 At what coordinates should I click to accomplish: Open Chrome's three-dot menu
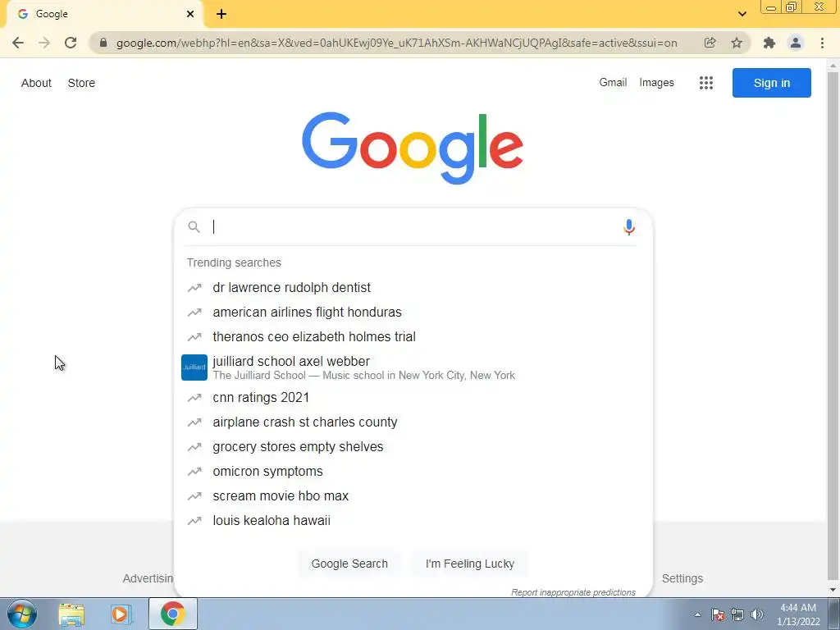[822, 43]
